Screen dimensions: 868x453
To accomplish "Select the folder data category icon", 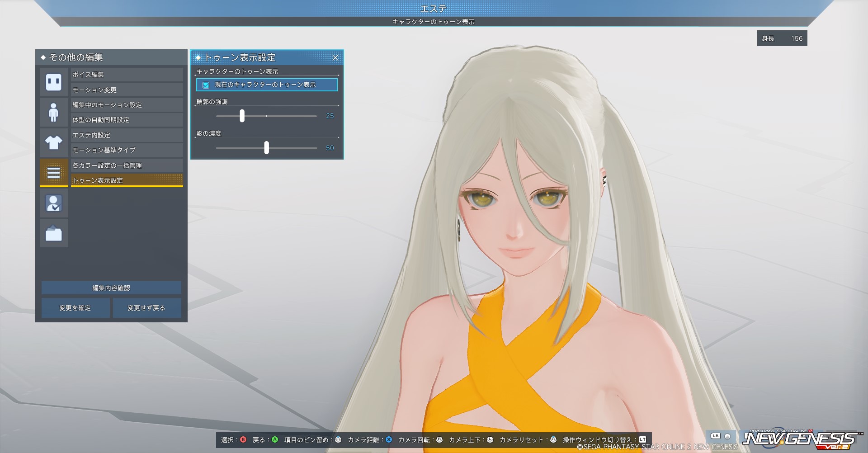I will pyautogui.click(x=54, y=233).
